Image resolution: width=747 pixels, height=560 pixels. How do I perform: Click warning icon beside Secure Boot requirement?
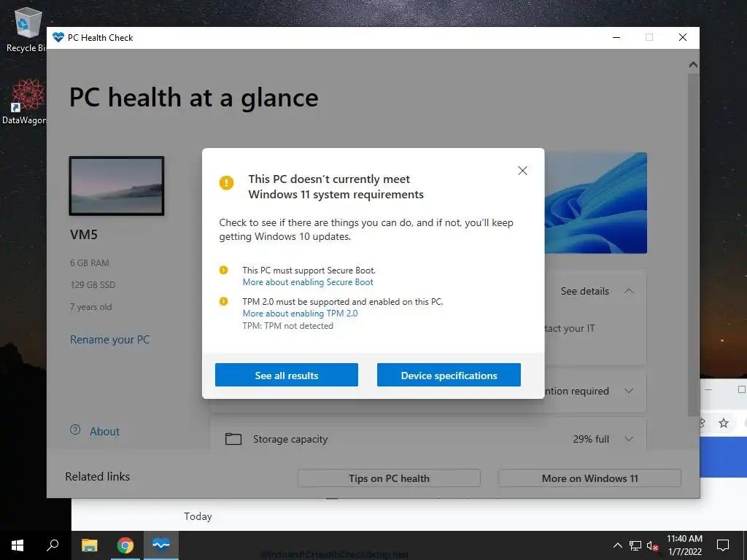pos(223,270)
